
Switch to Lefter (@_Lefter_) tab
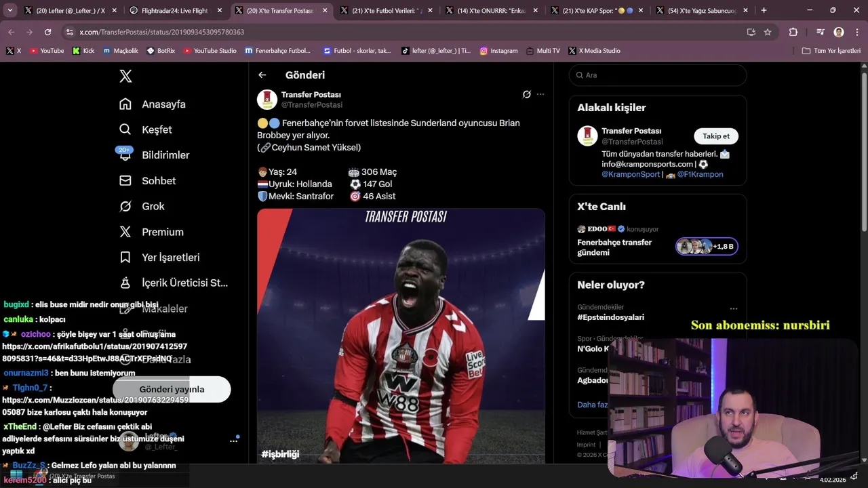pos(71,11)
